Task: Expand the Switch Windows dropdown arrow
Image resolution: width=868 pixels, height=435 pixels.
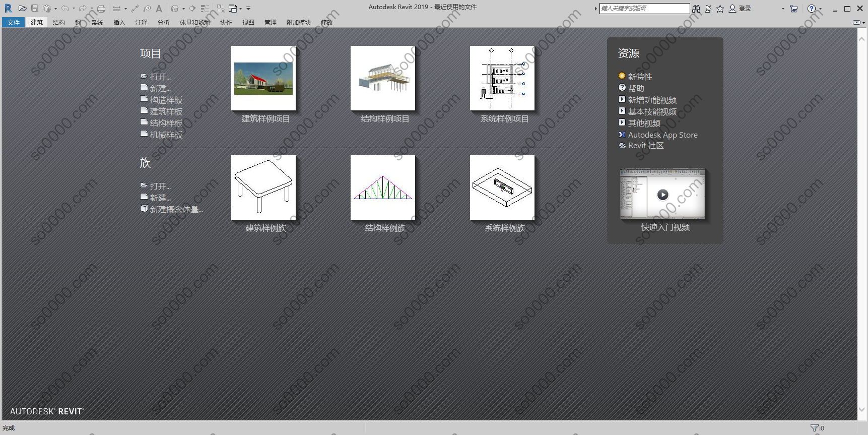Action: [240, 9]
